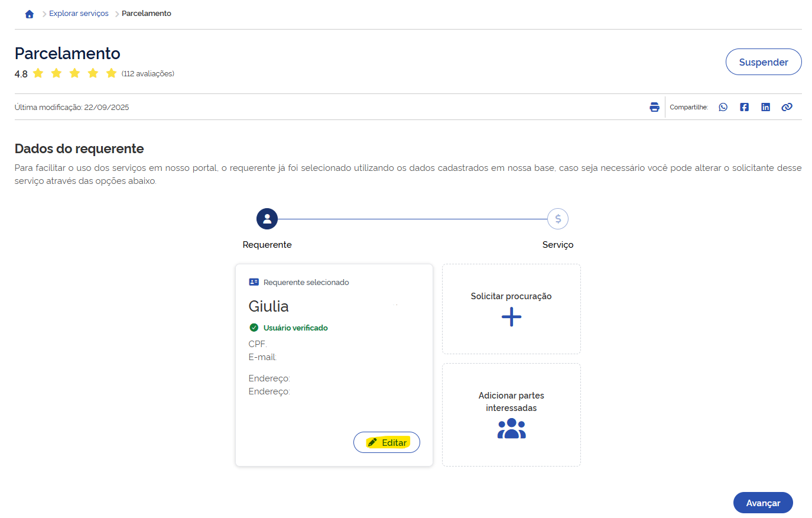
Task: Edit the selected requerente
Action: click(x=386, y=442)
